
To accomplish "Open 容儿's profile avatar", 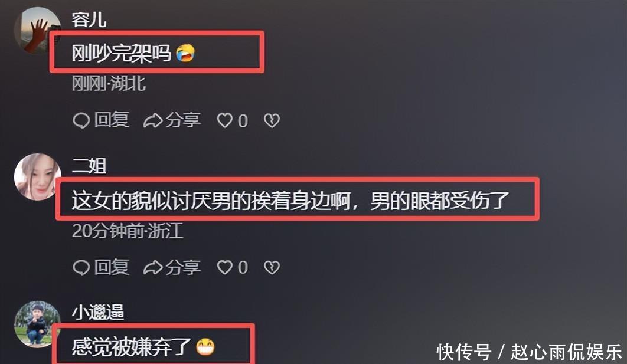I will (x=37, y=31).
